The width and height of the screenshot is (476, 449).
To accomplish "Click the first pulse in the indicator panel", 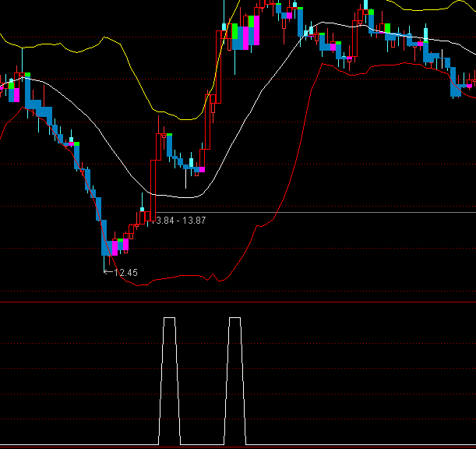I will coord(169,318).
